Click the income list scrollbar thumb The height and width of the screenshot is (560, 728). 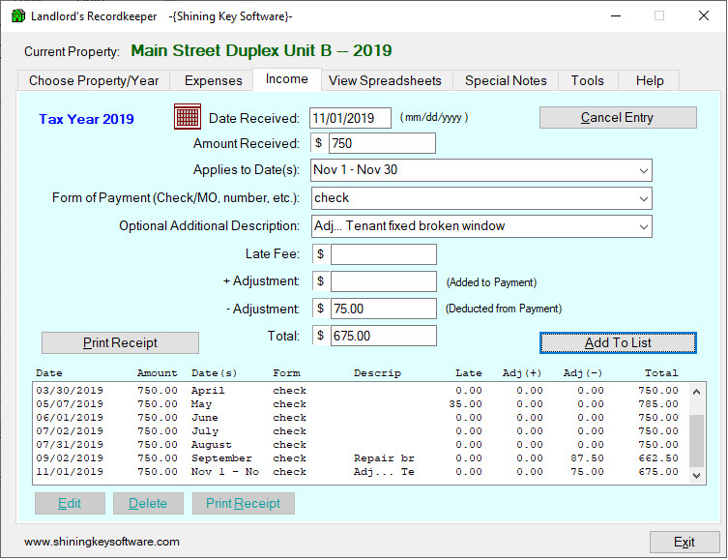click(696, 440)
